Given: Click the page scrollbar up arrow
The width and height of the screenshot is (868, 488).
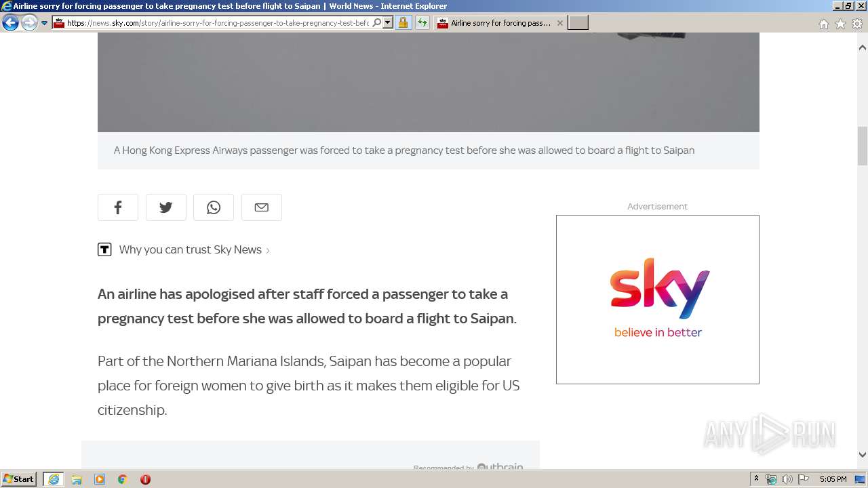Looking at the screenshot, I should 863,47.
